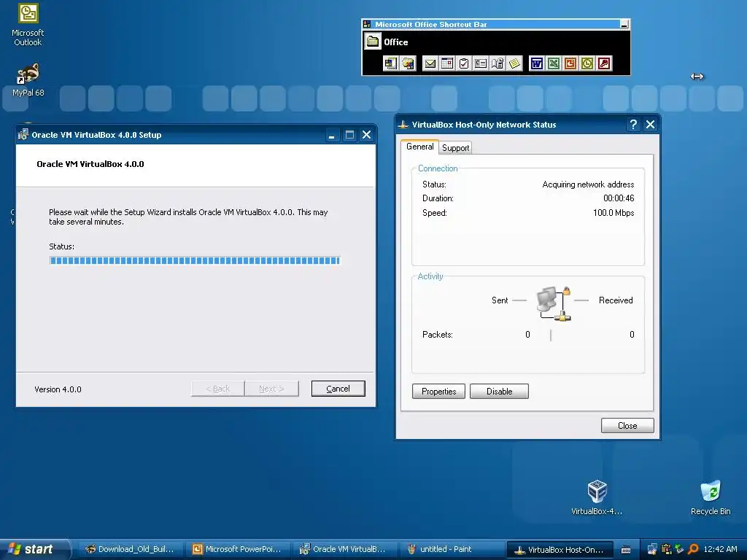Switch to the General tab
The image size is (747, 560).
(419, 147)
